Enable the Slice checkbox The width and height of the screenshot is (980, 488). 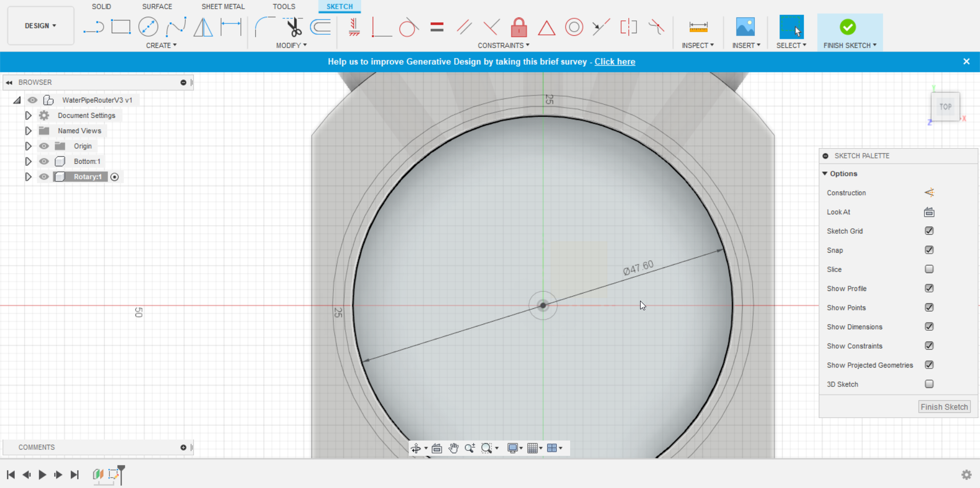pos(929,269)
